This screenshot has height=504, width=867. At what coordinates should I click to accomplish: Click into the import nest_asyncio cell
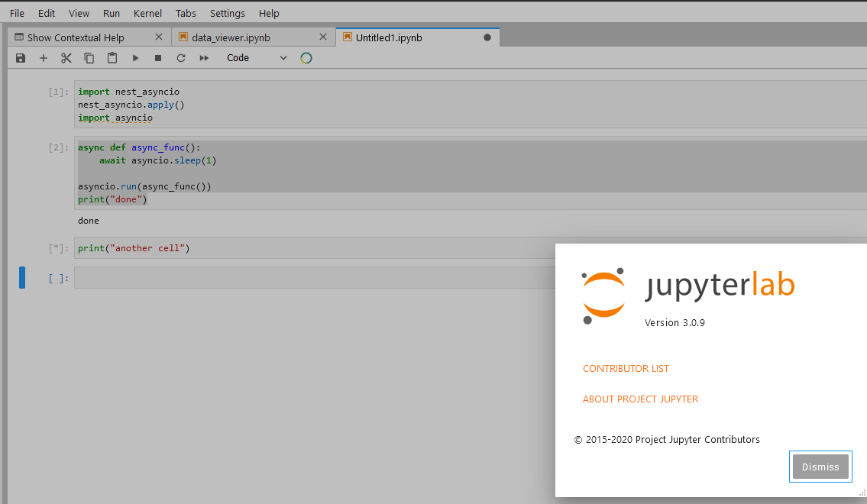click(470, 105)
